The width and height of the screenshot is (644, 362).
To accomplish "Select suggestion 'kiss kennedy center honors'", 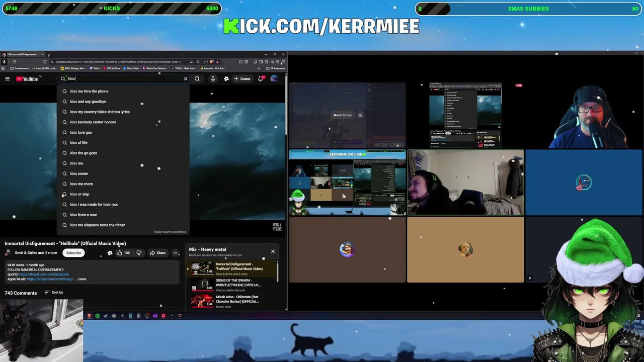I will [x=123, y=122].
